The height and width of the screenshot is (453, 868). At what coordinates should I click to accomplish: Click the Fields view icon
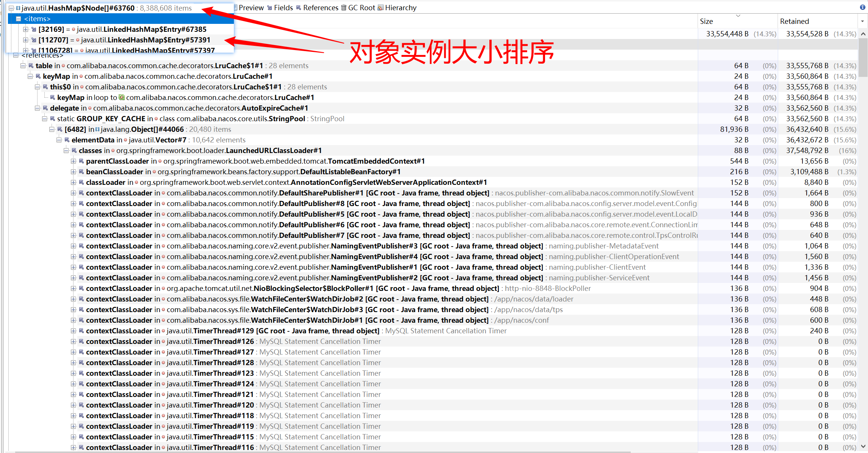pyautogui.click(x=269, y=8)
